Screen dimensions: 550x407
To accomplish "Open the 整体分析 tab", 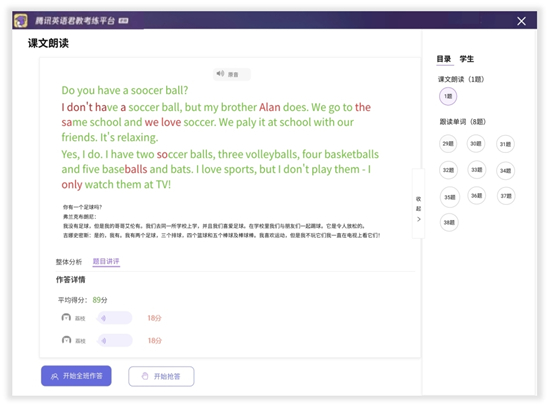I will (69, 262).
